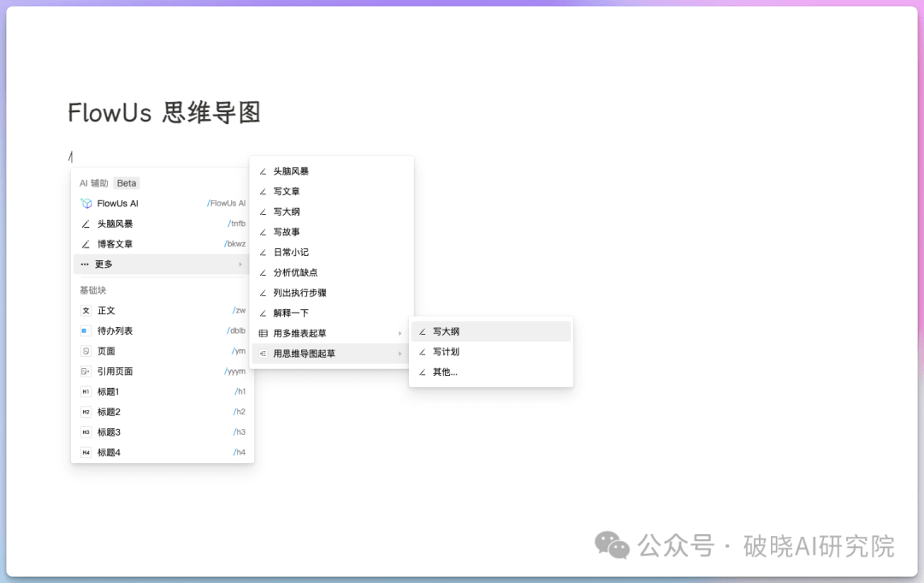Click the 引用页面 link-page icon
Screen dimensions: 924x583
click(86, 372)
